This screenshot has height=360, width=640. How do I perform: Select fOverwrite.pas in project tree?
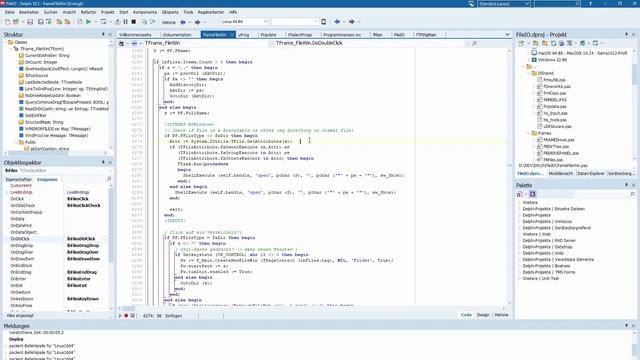pos(557,87)
